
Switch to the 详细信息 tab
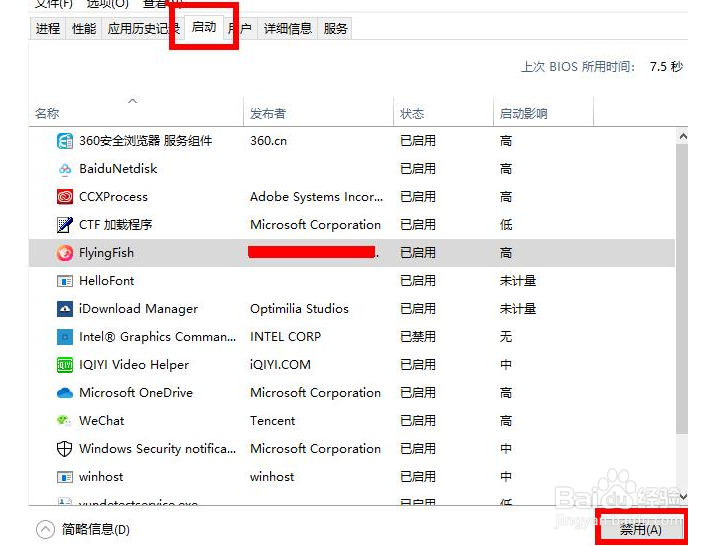click(x=288, y=29)
